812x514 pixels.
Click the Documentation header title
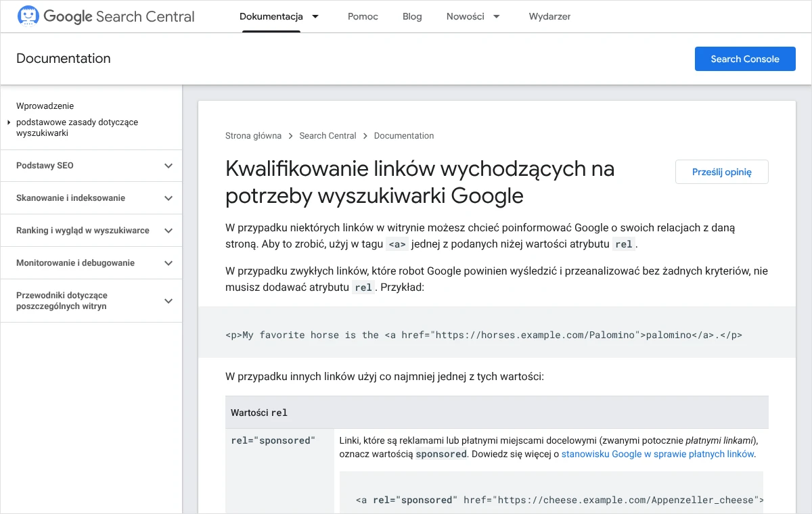pyautogui.click(x=64, y=58)
